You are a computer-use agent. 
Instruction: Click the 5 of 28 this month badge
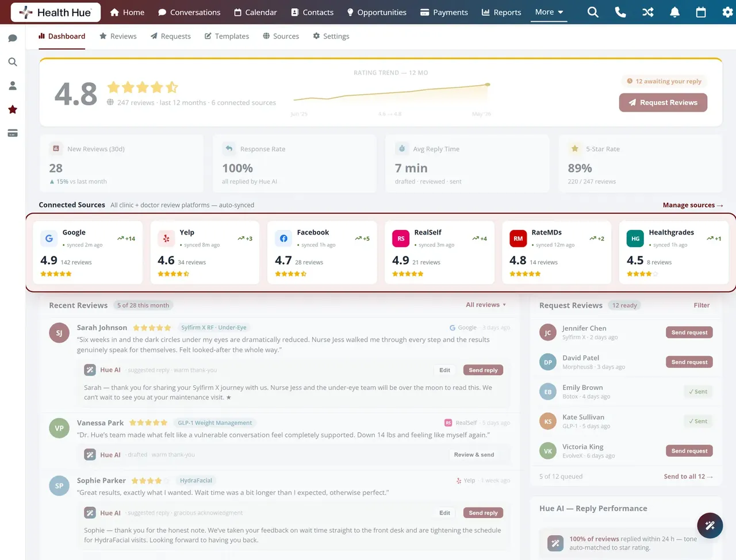tap(143, 305)
